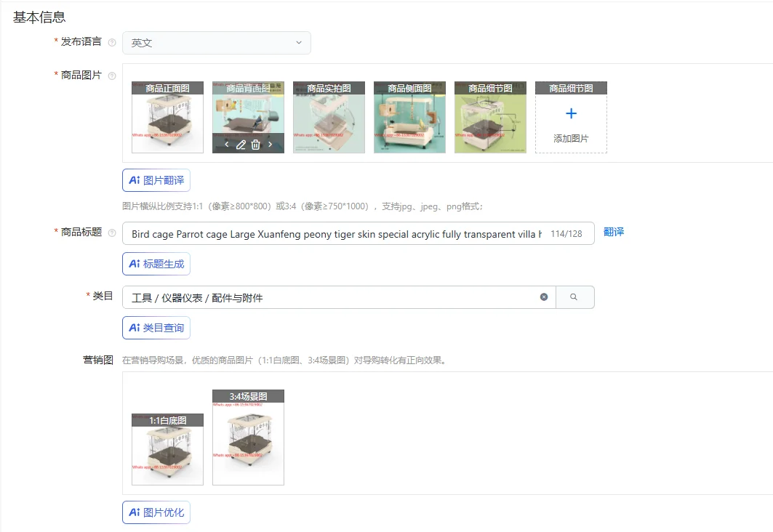Click plus icon to add 商品细节图
The width and height of the screenshot is (773, 532).
click(571, 113)
